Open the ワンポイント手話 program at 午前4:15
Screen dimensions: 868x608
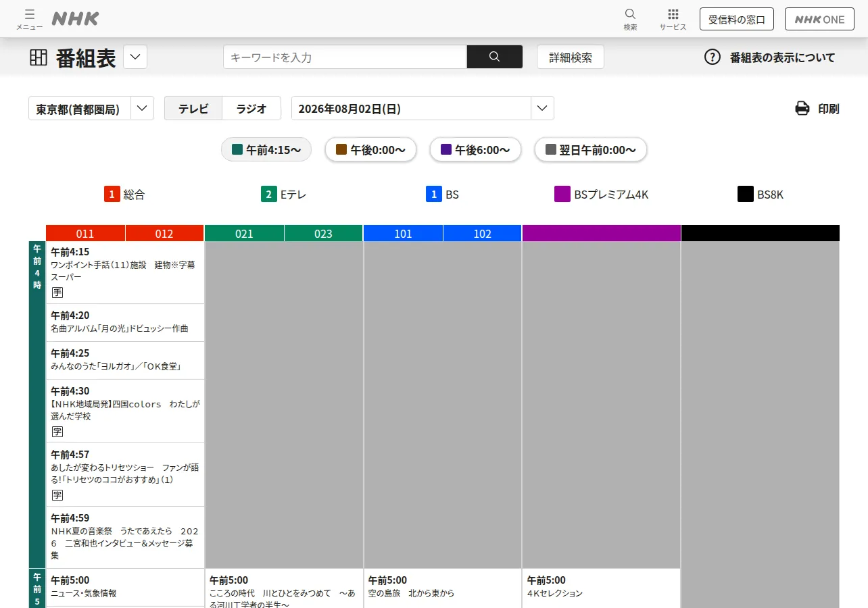point(125,272)
